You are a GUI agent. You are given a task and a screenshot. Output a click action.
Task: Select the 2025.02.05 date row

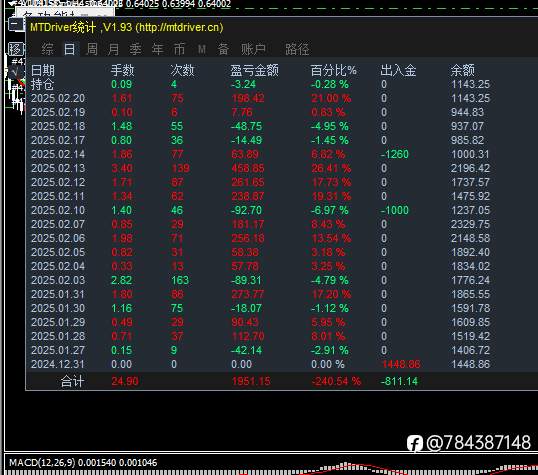tap(58, 252)
